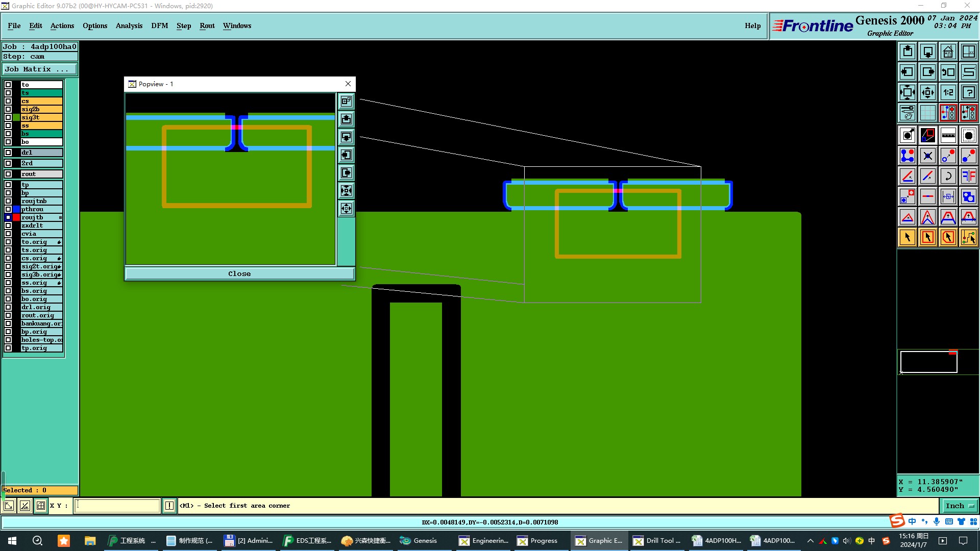The width and height of the screenshot is (980, 551).
Task: Toggle the pthrou layer checkbox
Action: 8,209
